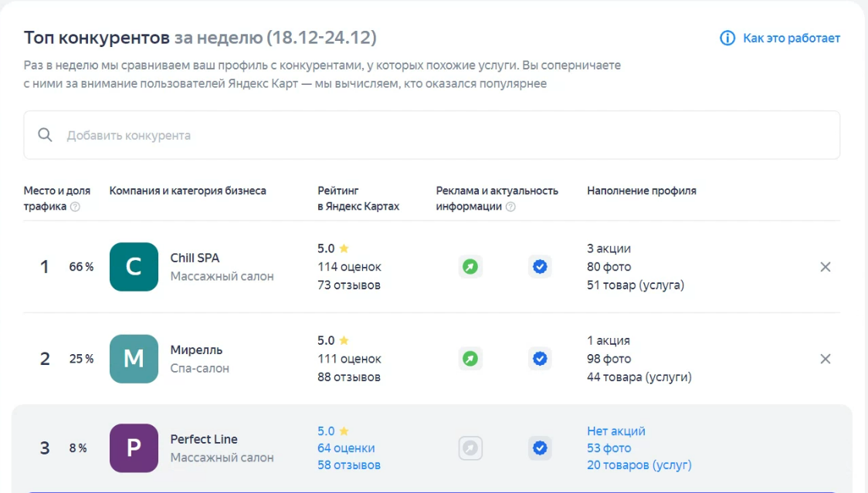The image size is (868, 493).
Task: Open the "53 фото" link for Perfect Line
Action: coord(609,448)
